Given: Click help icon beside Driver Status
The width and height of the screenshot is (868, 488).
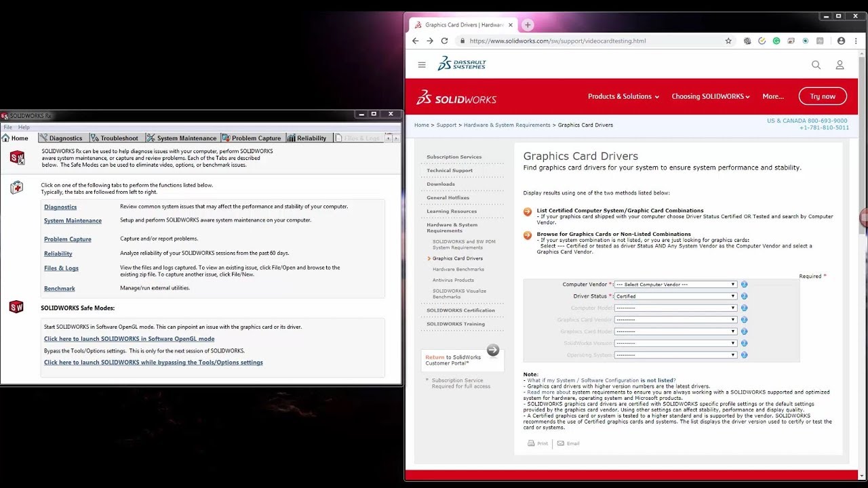Looking at the screenshot, I should pyautogui.click(x=744, y=296).
